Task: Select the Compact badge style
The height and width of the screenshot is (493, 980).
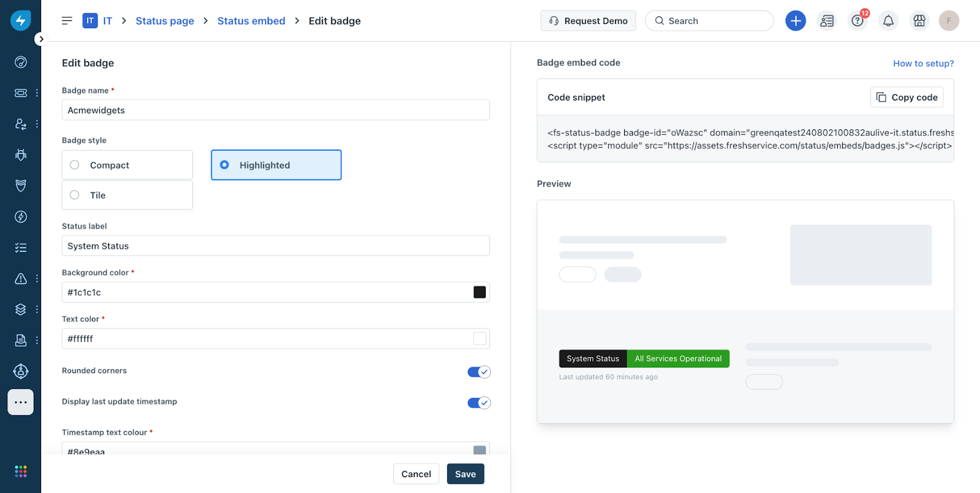Action: [127, 165]
